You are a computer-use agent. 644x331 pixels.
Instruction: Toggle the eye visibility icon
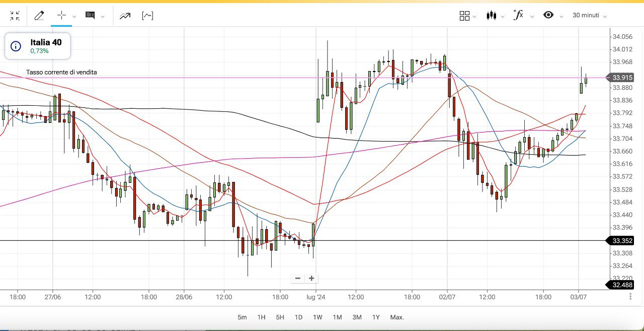coord(548,15)
